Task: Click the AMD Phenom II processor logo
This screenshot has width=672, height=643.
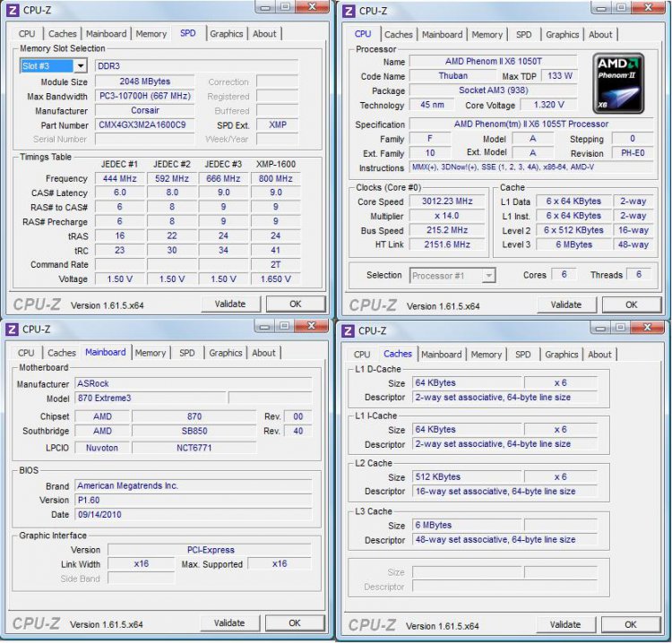Action: click(x=618, y=83)
